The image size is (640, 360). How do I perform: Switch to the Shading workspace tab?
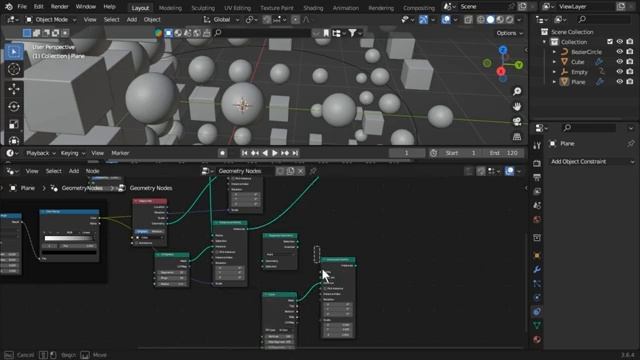313,8
